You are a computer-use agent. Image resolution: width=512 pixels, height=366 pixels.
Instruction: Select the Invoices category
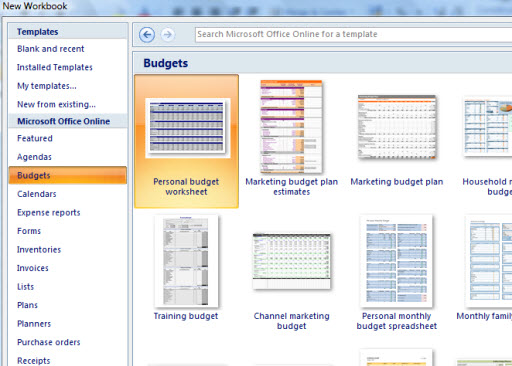33,268
